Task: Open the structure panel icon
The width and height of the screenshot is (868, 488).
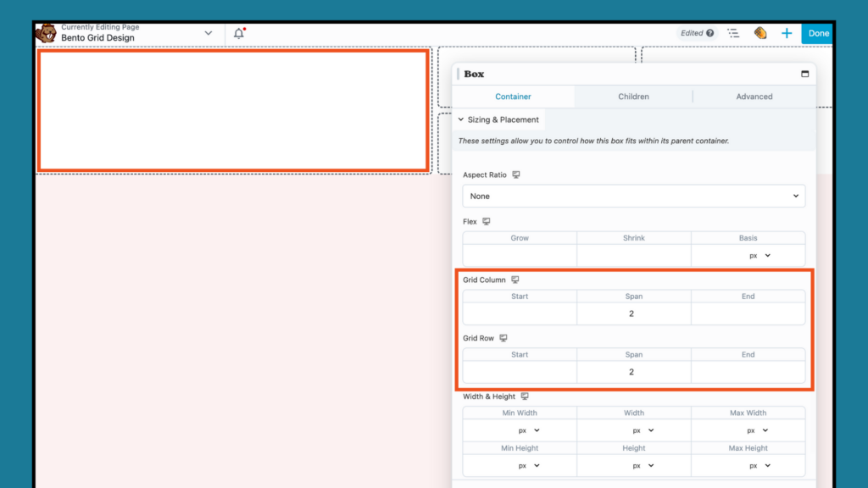Action: click(734, 33)
